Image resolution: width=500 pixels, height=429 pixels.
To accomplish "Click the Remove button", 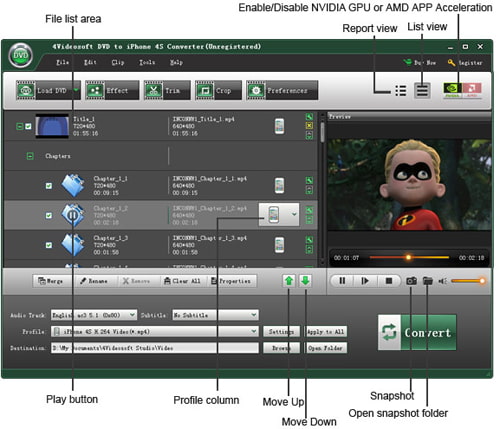I will 136,281.
